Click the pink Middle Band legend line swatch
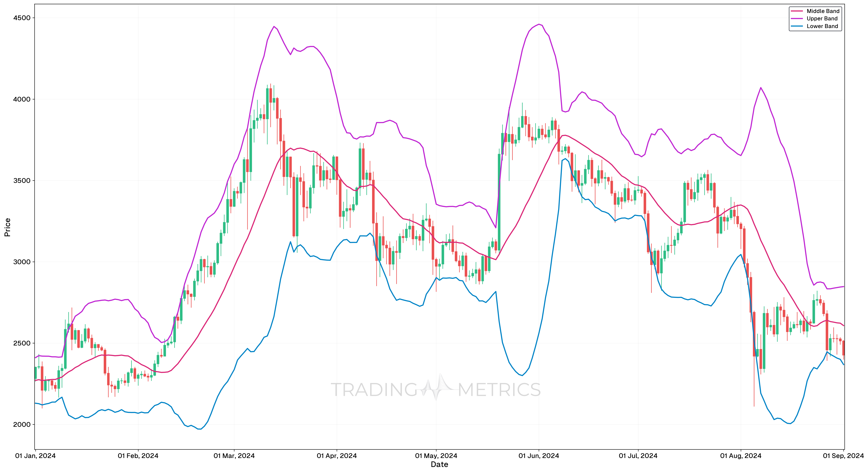The height and width of the screenshot is (472, 868). [x=797, y=11]
